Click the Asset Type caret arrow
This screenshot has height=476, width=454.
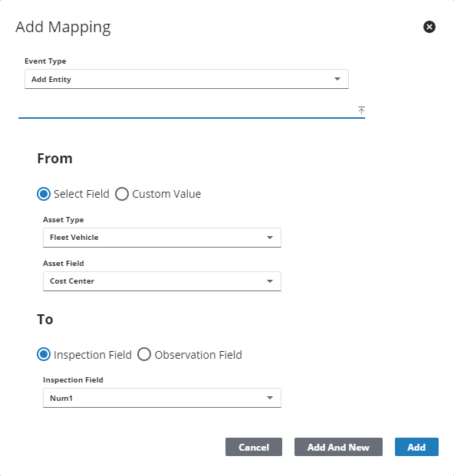(x=270, y=238)
